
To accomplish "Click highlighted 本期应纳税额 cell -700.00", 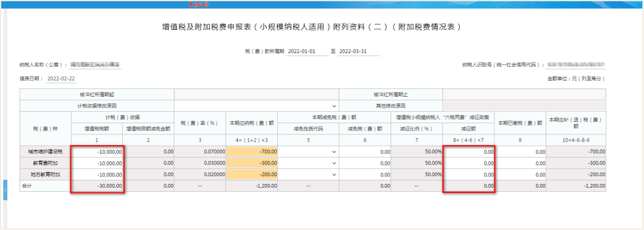I will coord(252,152).
